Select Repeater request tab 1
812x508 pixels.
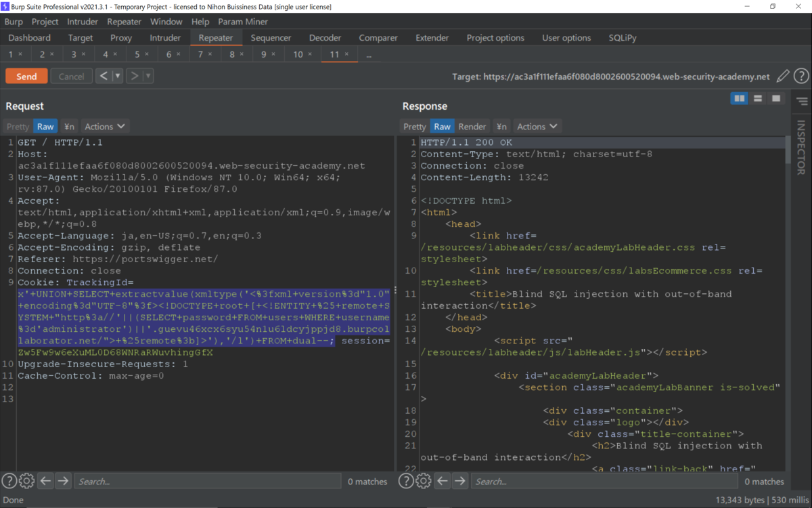15,54
